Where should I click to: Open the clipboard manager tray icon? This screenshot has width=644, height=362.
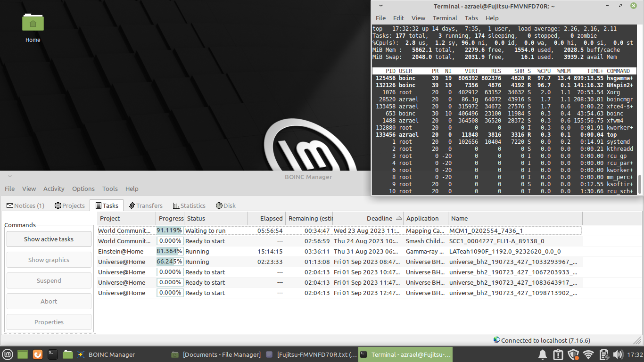603,354
